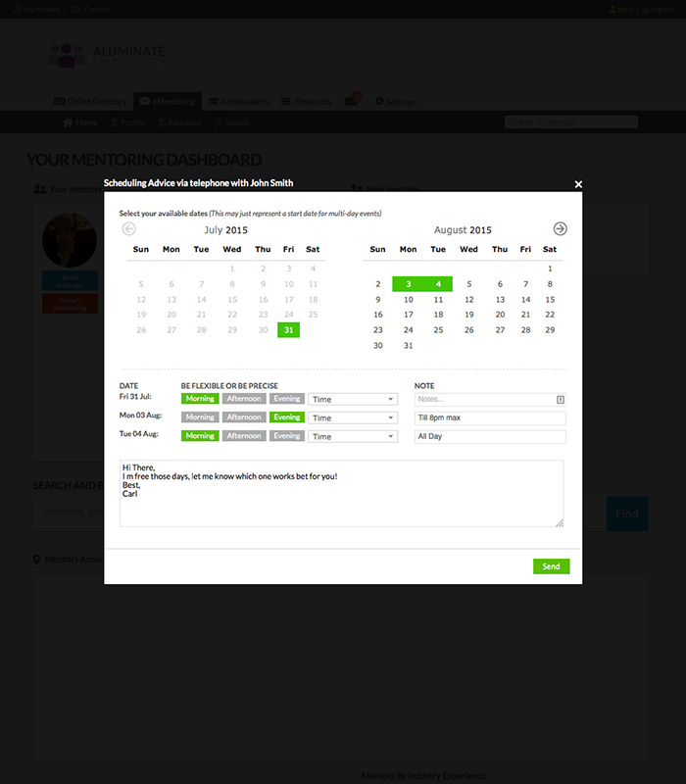
Task: Click the icon inside the first Notes field
Action: [x=561, y=400]
